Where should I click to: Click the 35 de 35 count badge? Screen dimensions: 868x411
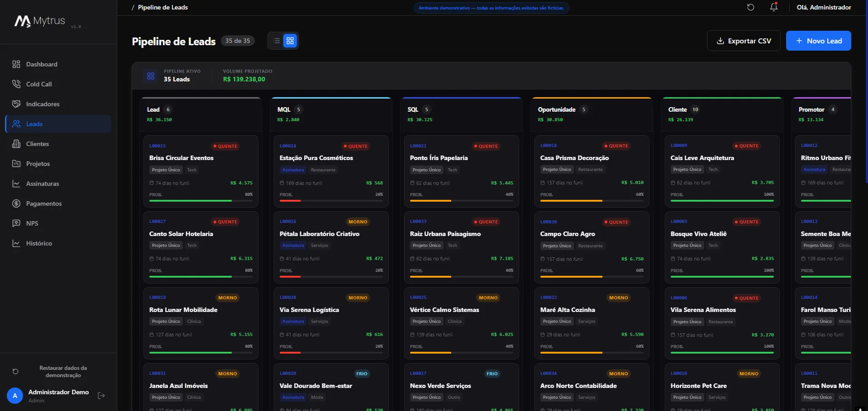(238, 41)
